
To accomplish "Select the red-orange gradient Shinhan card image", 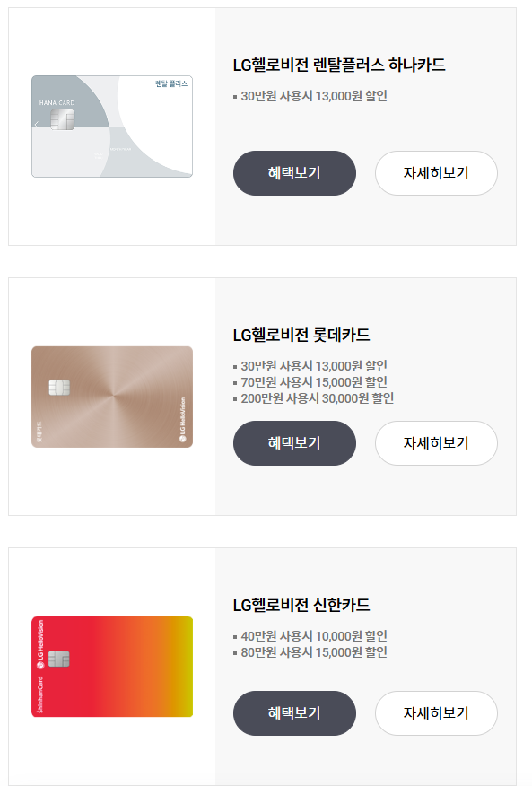I will point(112,667).
